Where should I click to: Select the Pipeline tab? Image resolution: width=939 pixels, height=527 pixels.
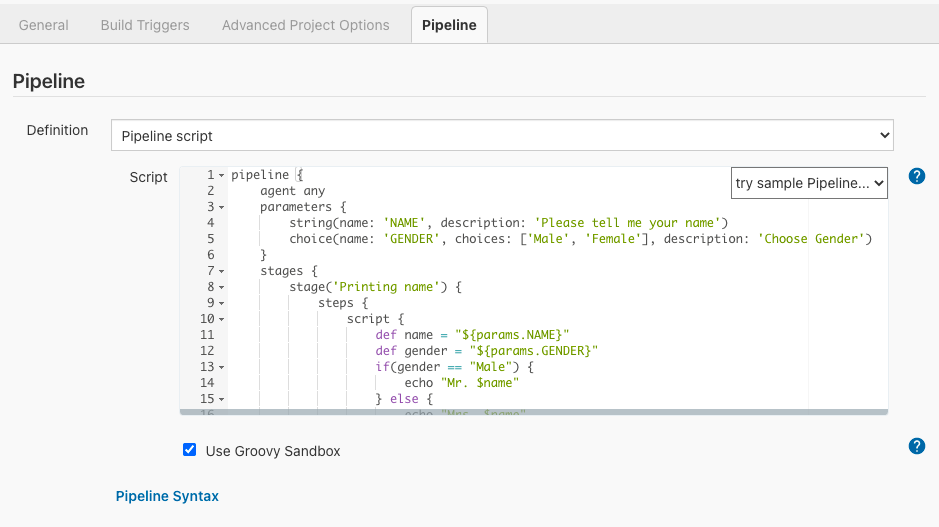coord(449,25)
